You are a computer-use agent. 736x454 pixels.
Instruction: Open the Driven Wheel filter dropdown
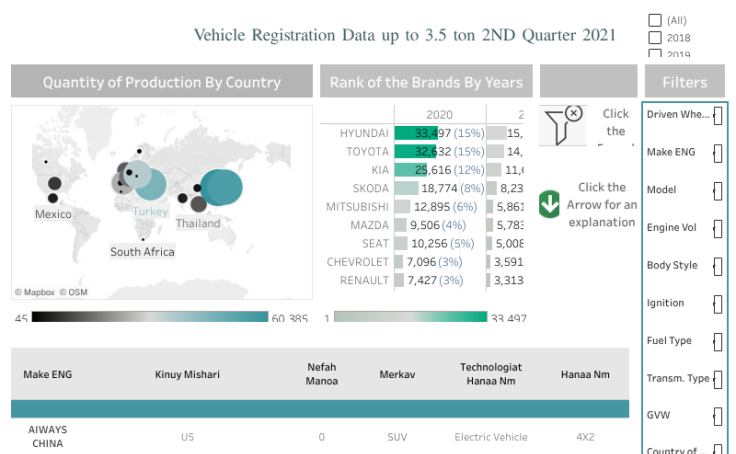(718, 115)
